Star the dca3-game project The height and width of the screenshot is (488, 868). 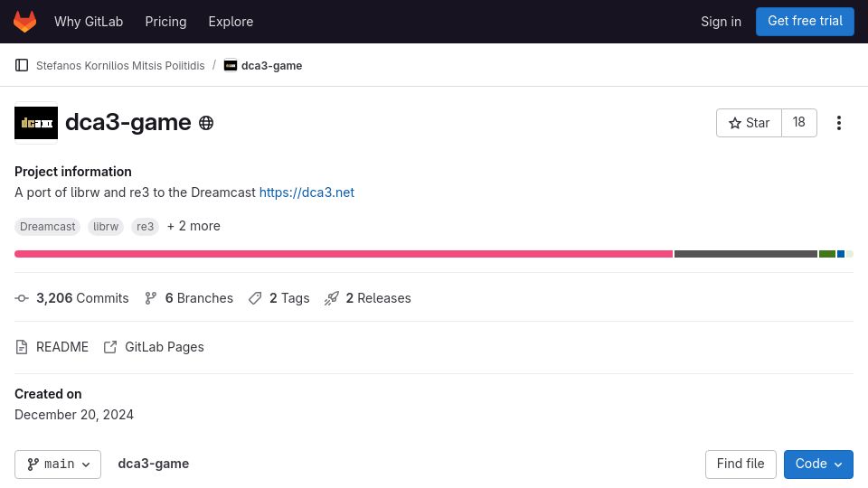749,123
